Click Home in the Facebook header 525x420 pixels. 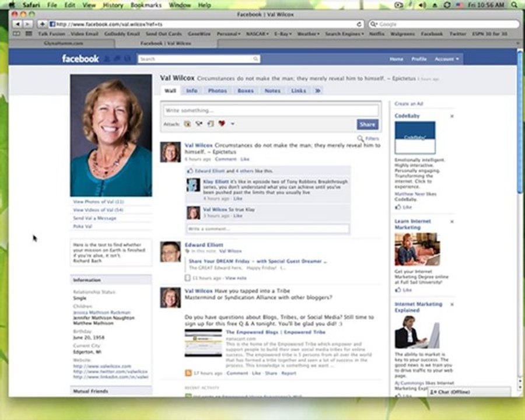tap(396, 59)
